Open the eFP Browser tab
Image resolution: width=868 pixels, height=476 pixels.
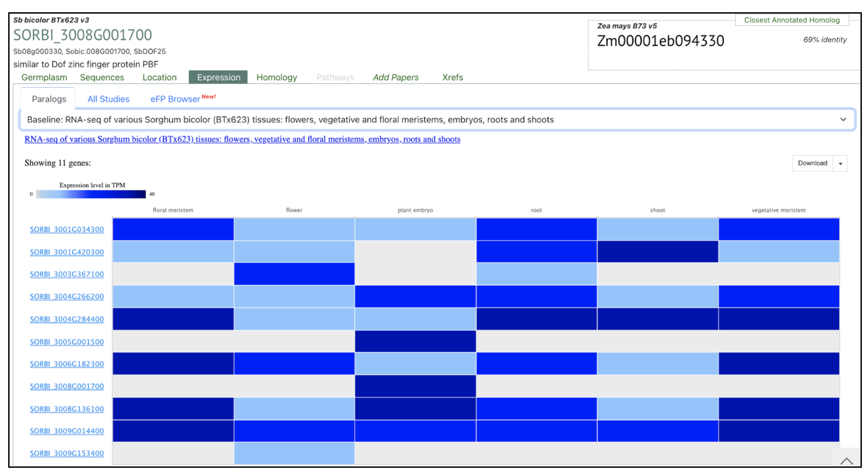(x=175, y=99)
